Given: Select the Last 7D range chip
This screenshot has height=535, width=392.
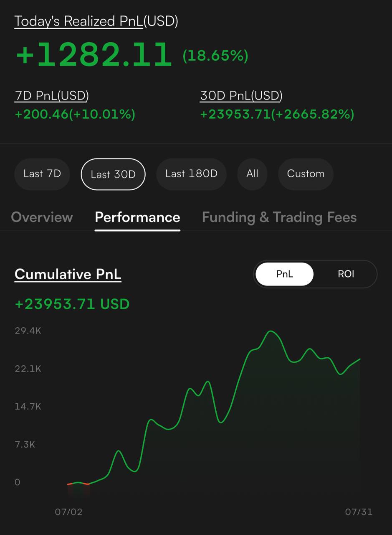Looking at the screenshot, I should point(42,174).
